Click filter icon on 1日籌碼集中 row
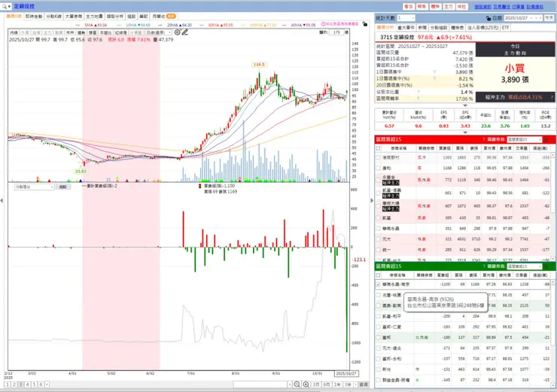This screenshot has height=392, width=557. [434, 72]
